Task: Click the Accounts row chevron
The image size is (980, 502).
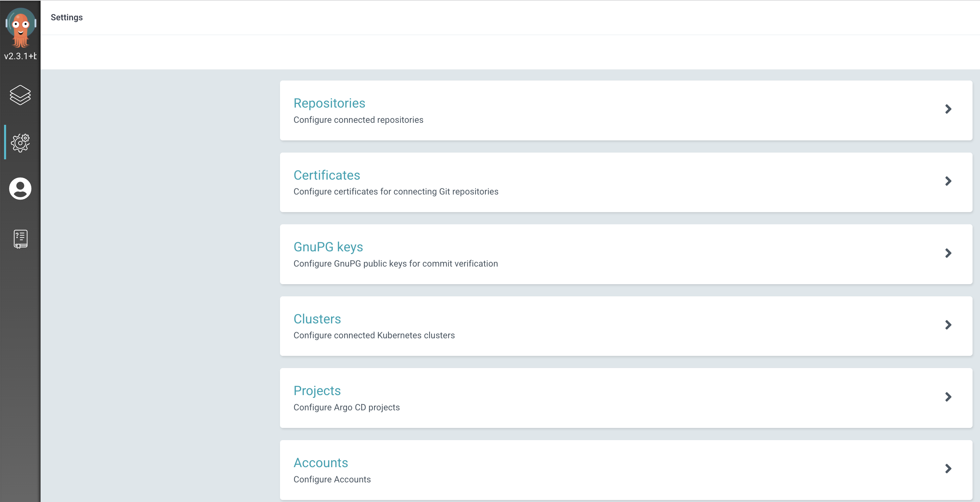Action: (x=948, y=469)
